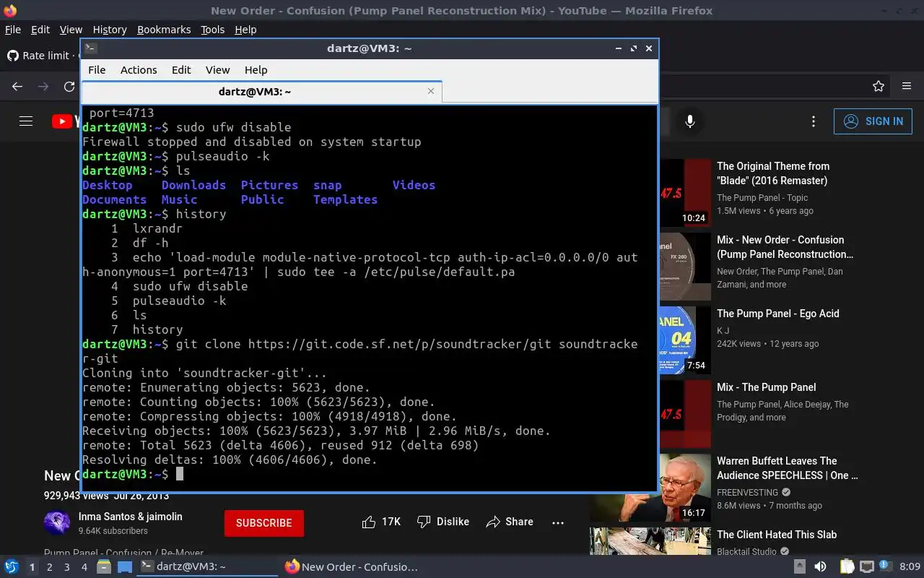Image resolution: width=924 pixels, height=578 pixels.
Task: Open The Original Theme from Blade video
Action: pos(773,173)
